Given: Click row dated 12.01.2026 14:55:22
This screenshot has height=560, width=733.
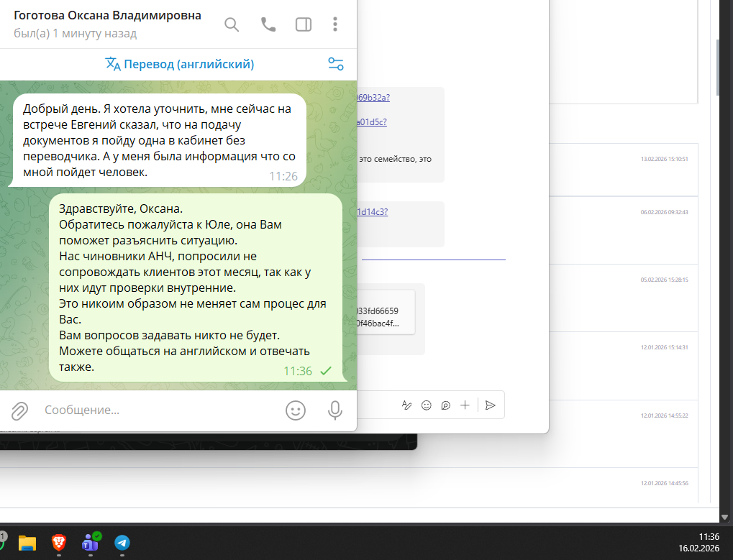Looking at the screenshot, I should (623, 434).
